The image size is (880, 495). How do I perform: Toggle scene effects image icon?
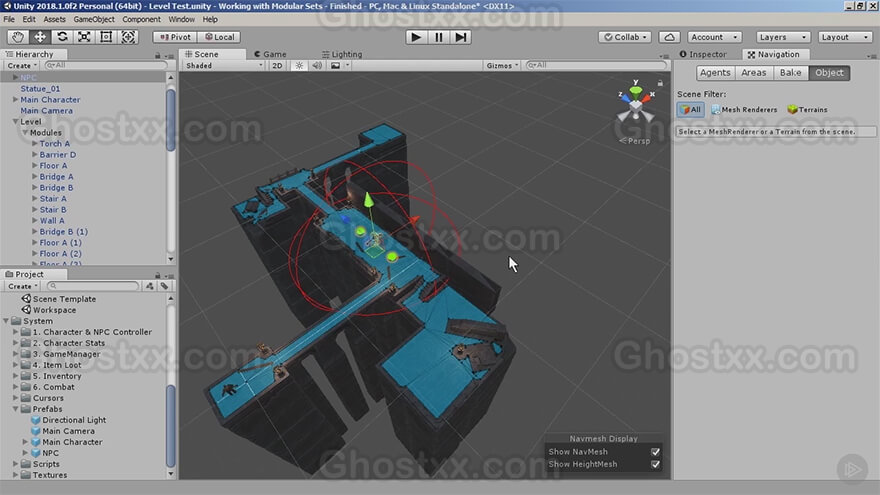[336, 66]
